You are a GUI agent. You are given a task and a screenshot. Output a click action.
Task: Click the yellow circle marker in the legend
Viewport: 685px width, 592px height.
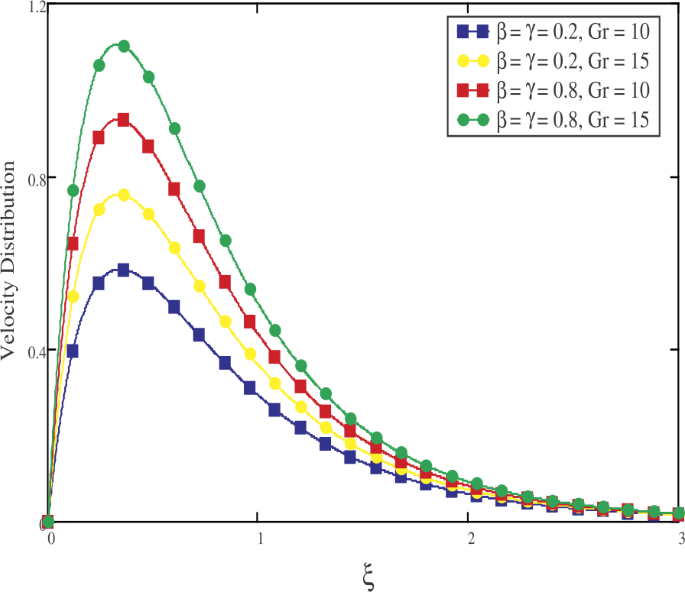(x=473, y=61)
